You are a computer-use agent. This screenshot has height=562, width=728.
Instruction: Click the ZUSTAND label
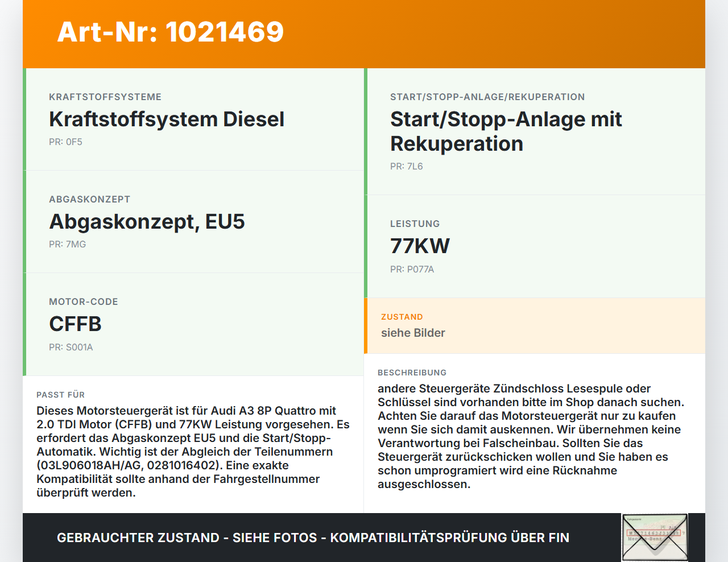(x=402, y=317)
